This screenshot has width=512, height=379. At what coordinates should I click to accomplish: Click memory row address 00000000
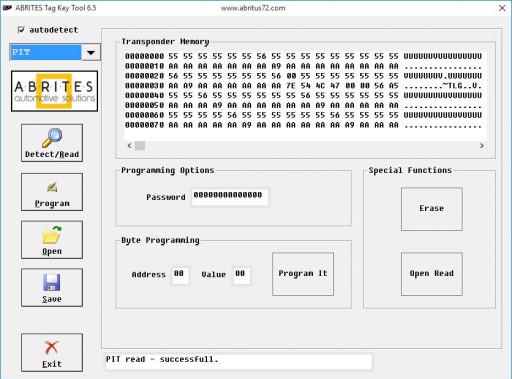point(144,56)
